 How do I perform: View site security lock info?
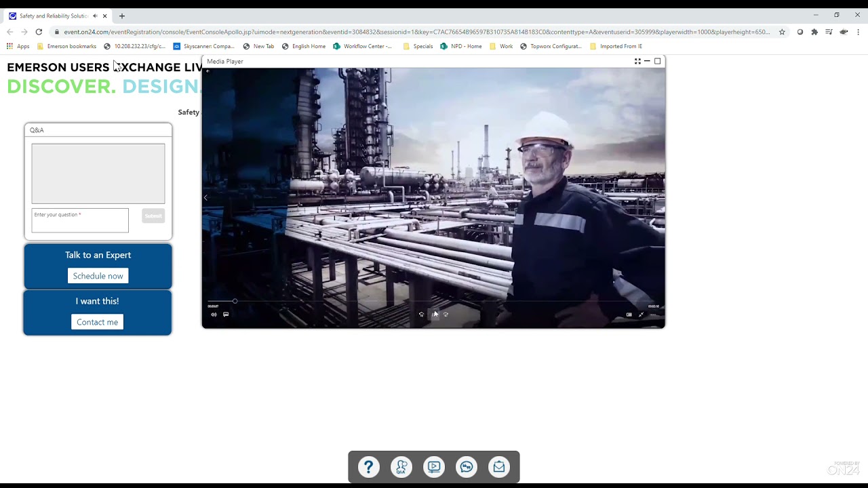(x=57, y=32)
